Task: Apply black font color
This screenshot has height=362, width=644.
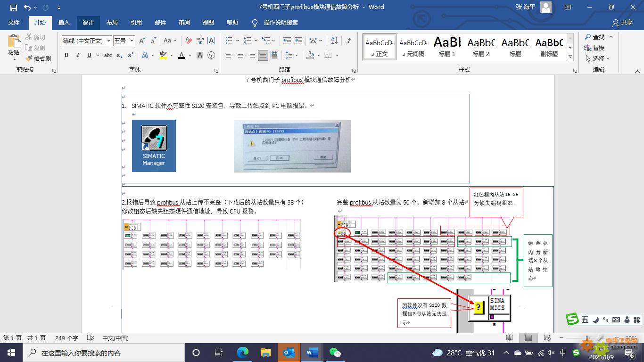Action: 182,55
